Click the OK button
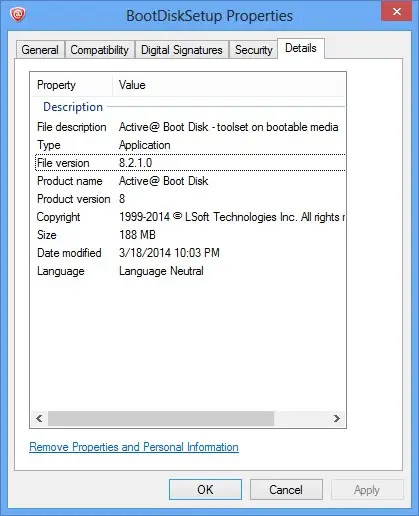Screen dimensions: 419x516 click(x=205, y=489)
